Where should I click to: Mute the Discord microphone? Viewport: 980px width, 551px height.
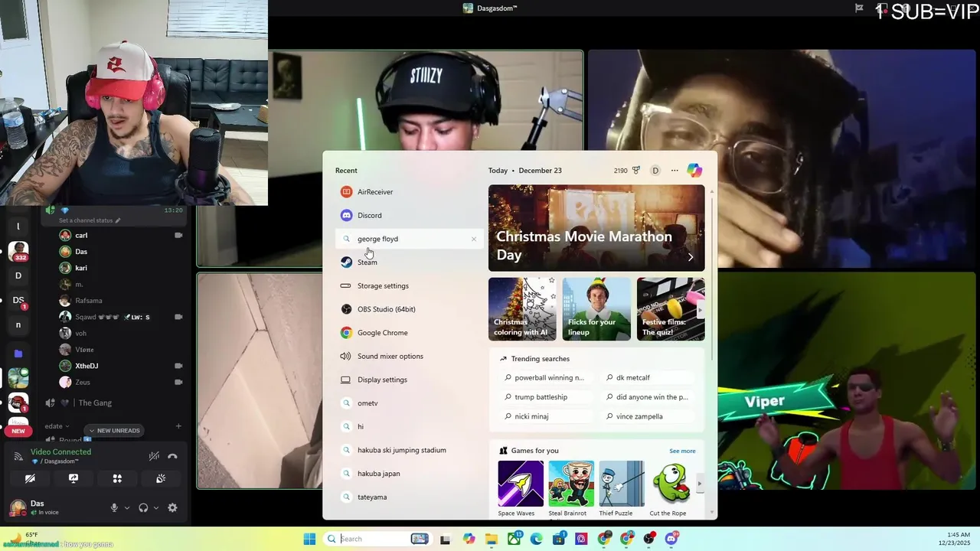[x=114, y=507]
